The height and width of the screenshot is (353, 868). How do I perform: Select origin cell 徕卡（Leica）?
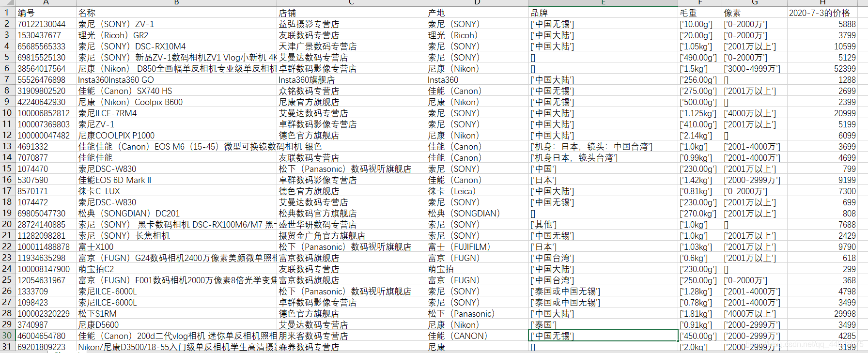pos(477,191)
